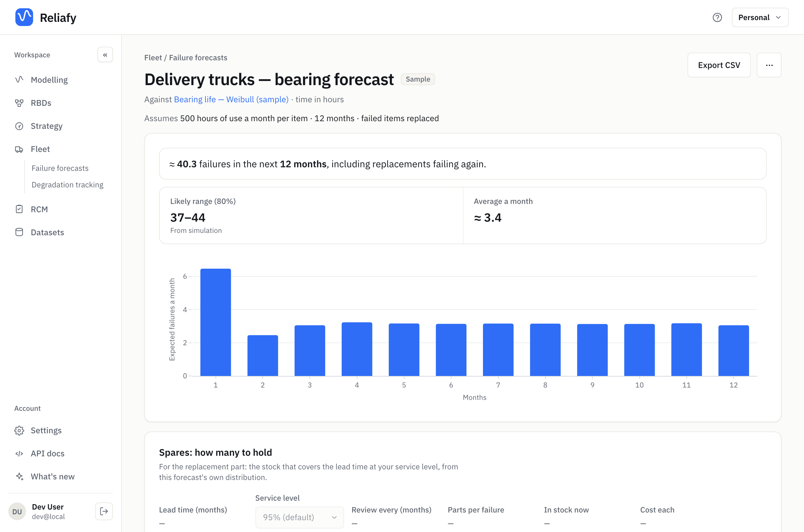Click the Datasets cylinder icon
The height and width of the screenshot is (532, 804).
[x=19, y=232]
